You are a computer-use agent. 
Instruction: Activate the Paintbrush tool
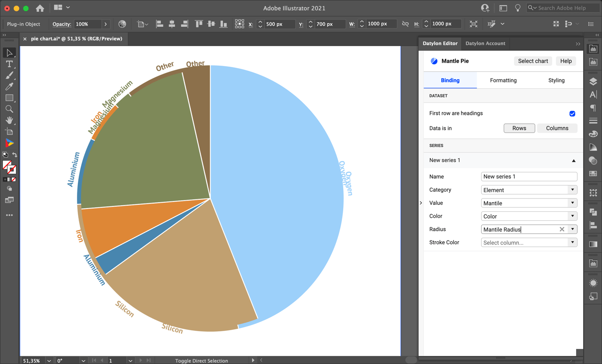click(9, 75)
